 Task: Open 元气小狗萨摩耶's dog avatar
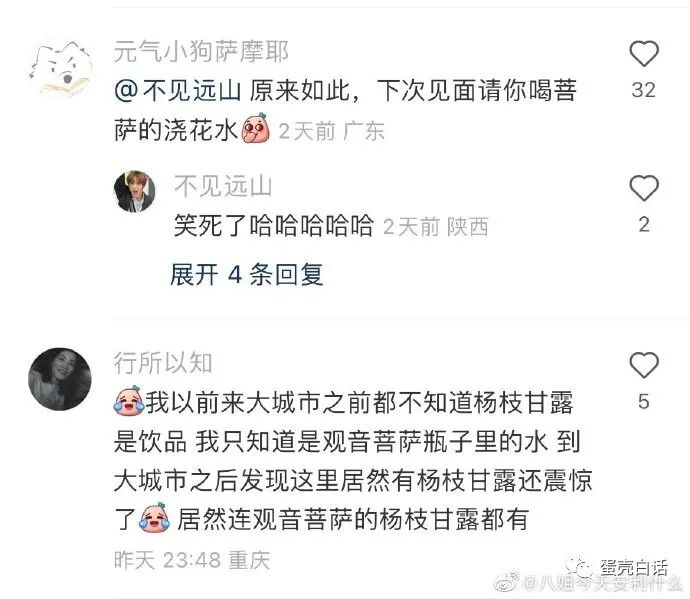point(60,69)
